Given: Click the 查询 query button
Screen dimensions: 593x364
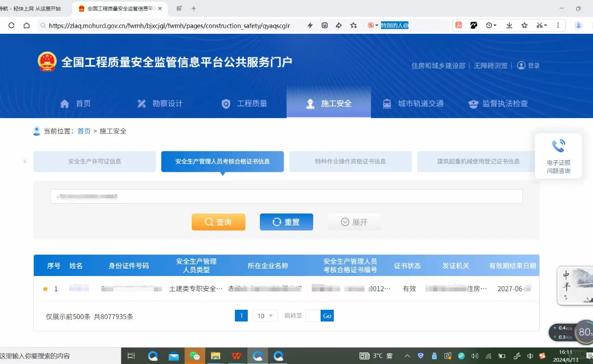Looking at the screenshot, I should (218, 222).
